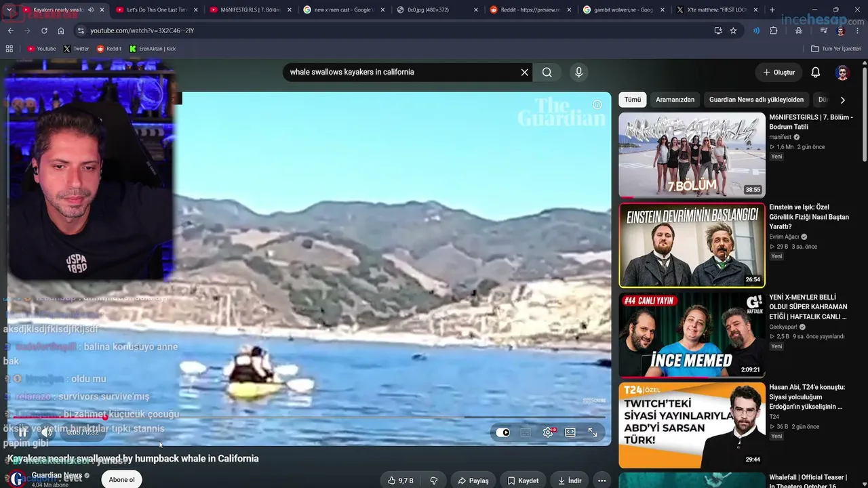Screen dimensions: 868x488
Task: Open the 'Whalefall | Official Teaser' video title
Action: 808,481
